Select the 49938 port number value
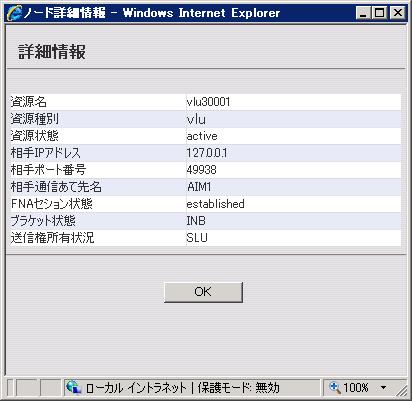412x401 pixels. pos(201,170)
